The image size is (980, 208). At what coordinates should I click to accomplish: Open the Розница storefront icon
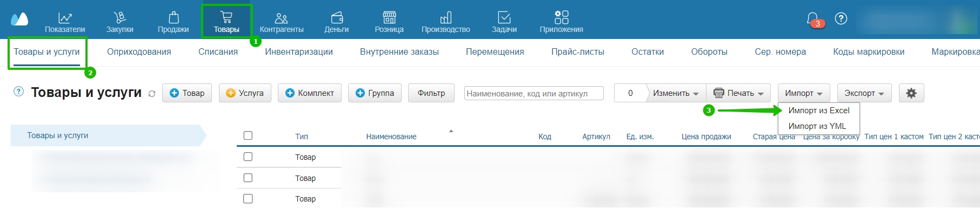389,17
